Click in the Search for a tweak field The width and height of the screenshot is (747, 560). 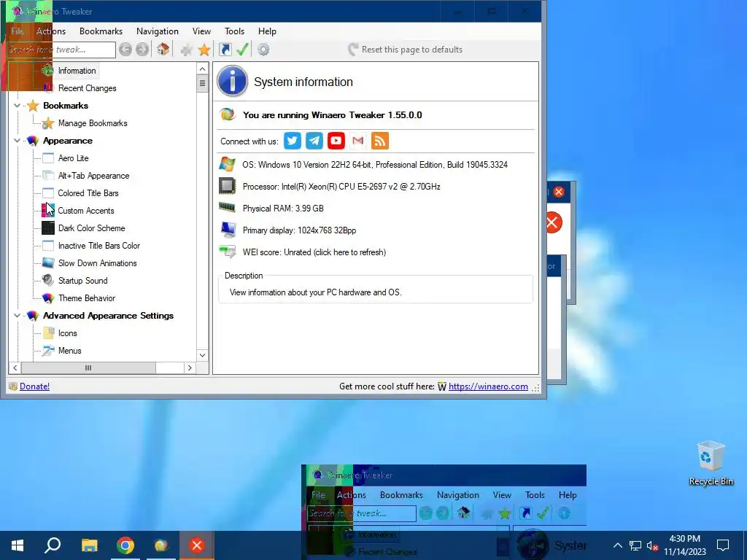pyautogui.click(x=61, y=50)
